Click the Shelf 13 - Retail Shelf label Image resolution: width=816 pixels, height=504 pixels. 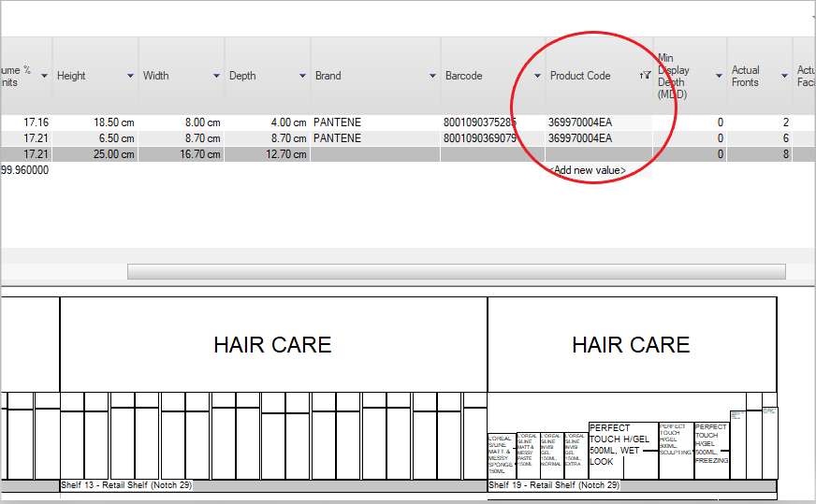pyautogui.click(x=126, y=485)
